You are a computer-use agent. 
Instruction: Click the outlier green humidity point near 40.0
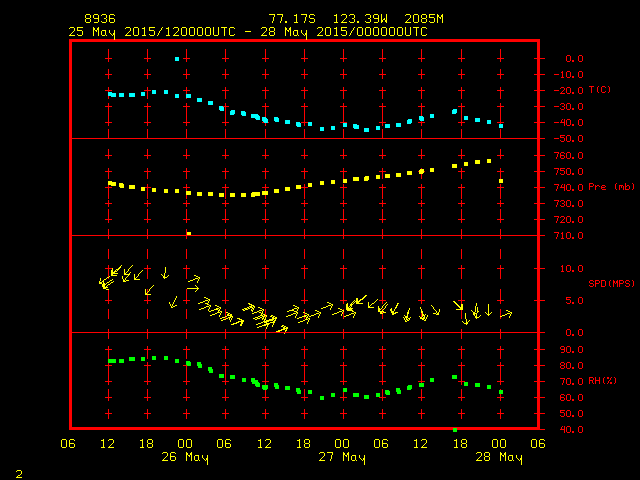tap(455, 430)
